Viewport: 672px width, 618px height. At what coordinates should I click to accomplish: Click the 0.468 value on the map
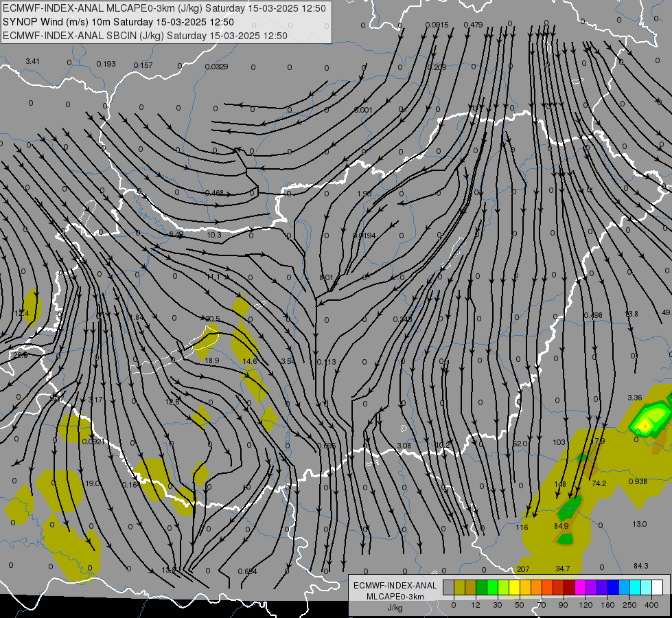point(214,193)
